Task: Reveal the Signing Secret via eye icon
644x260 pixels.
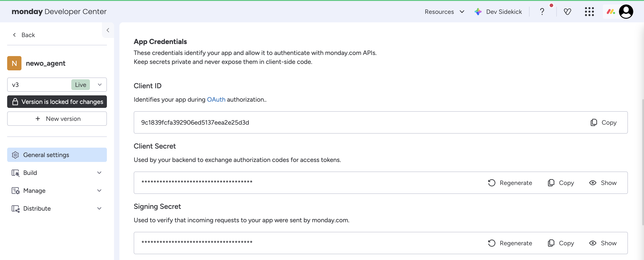Action: [x=593, y=243]
